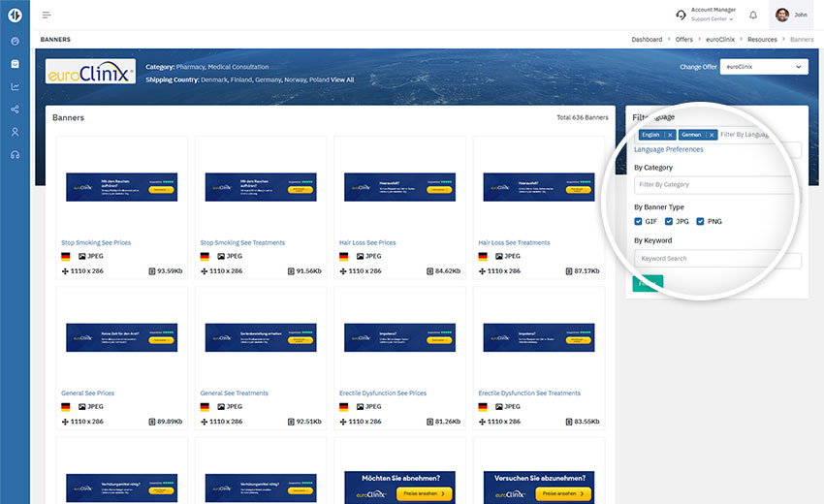
Task: Click John's profile avatar
Action: [782, 15]
